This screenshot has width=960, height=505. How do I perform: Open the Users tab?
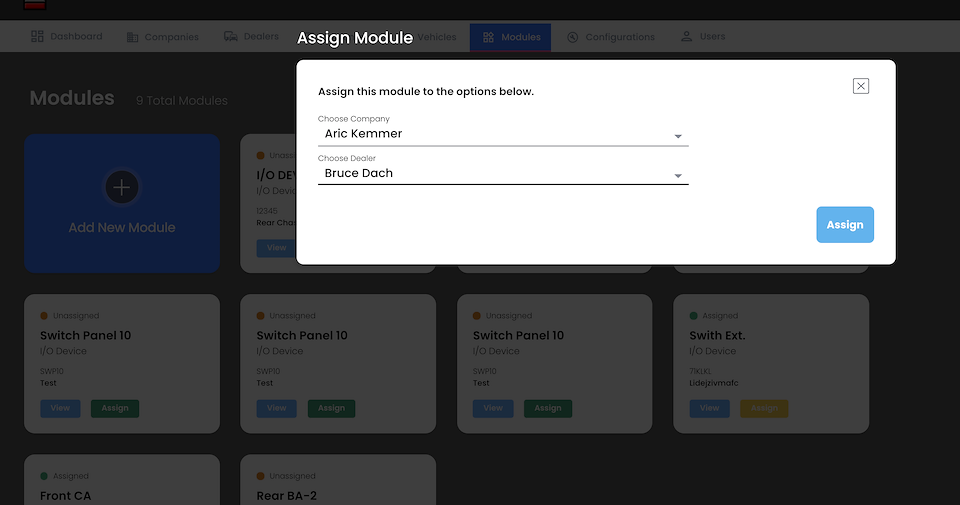703,37
